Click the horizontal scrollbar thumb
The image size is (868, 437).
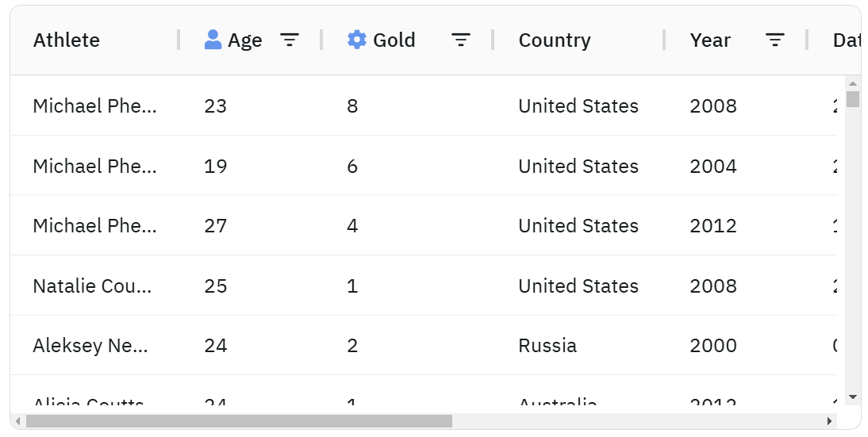238,421
